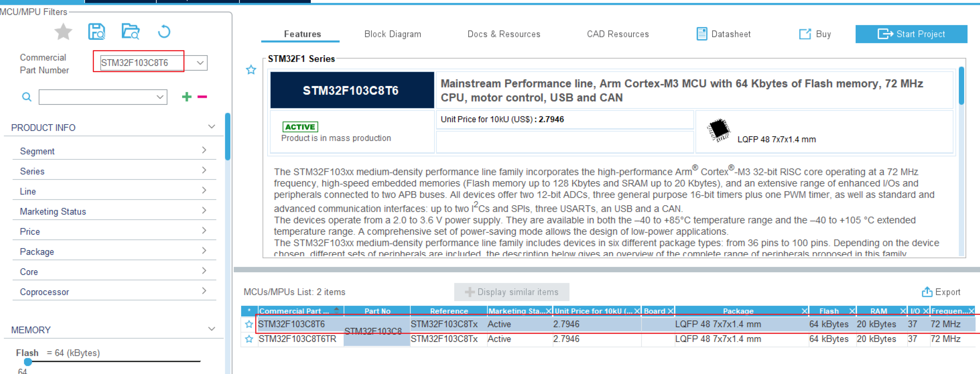Toggle favorite star for STM32F103C8T6 row
The height and width of the screenshot is (374, 980).
click(x=249, y=324)
